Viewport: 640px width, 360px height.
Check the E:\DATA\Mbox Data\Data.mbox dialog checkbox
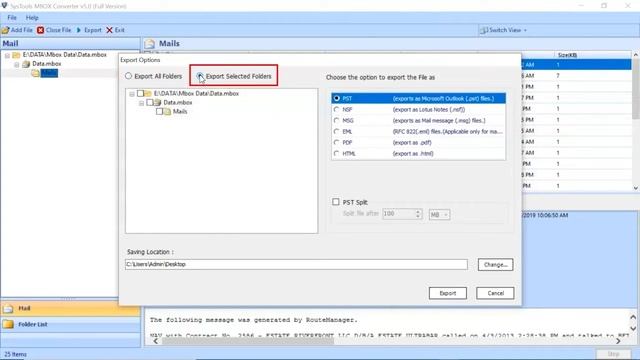[140, 93]
